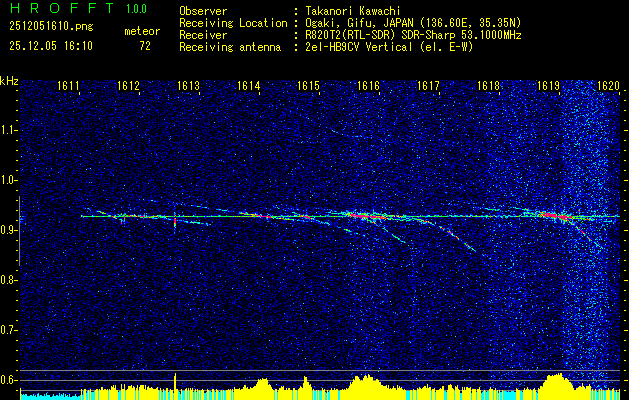629x400 pixels.
Task: Click time marker 1615
Action: click(x=308, y=85)
